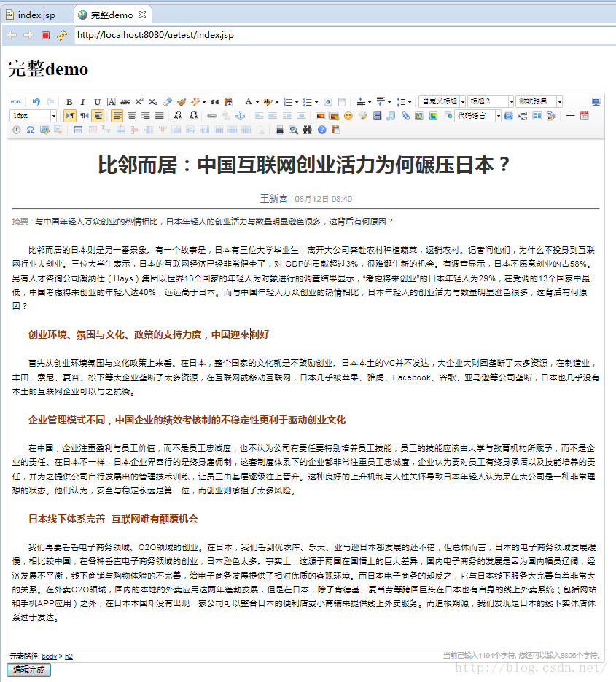616x682 pixels.
Task: Set text direction right-to-left
Action: [84, 116]
